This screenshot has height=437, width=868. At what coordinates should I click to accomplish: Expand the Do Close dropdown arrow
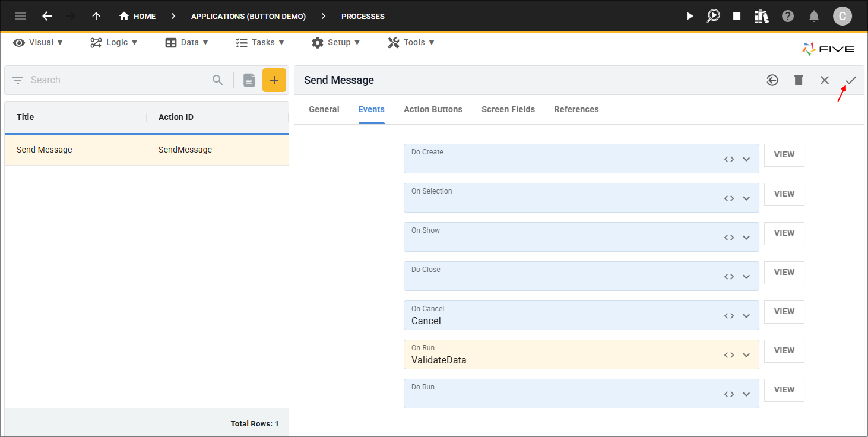746,277
